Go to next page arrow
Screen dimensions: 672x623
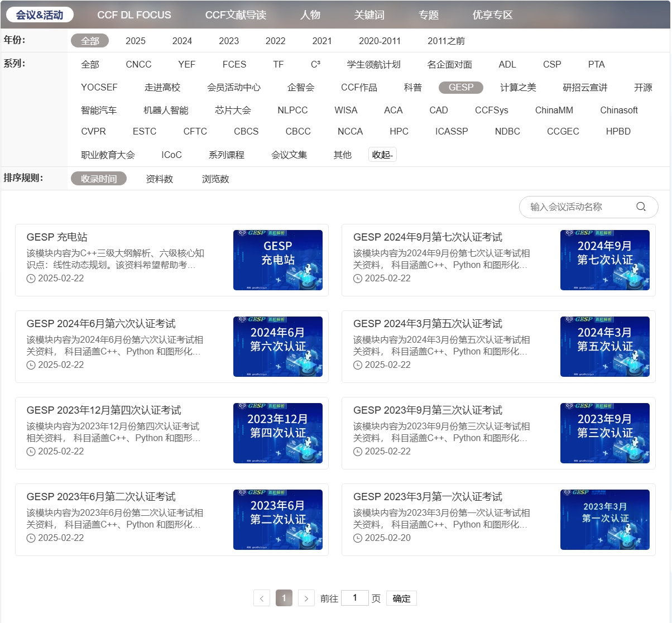point(306,598)
